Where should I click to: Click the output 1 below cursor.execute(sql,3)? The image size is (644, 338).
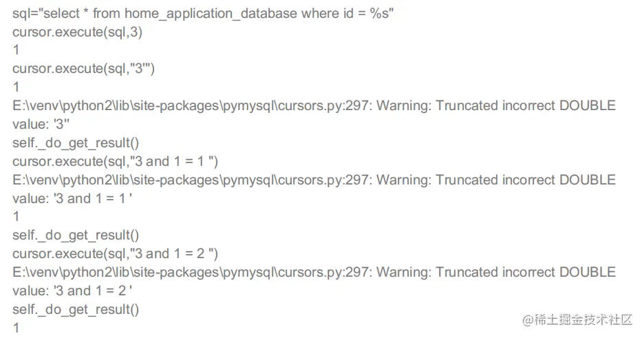tap(16, 50)
